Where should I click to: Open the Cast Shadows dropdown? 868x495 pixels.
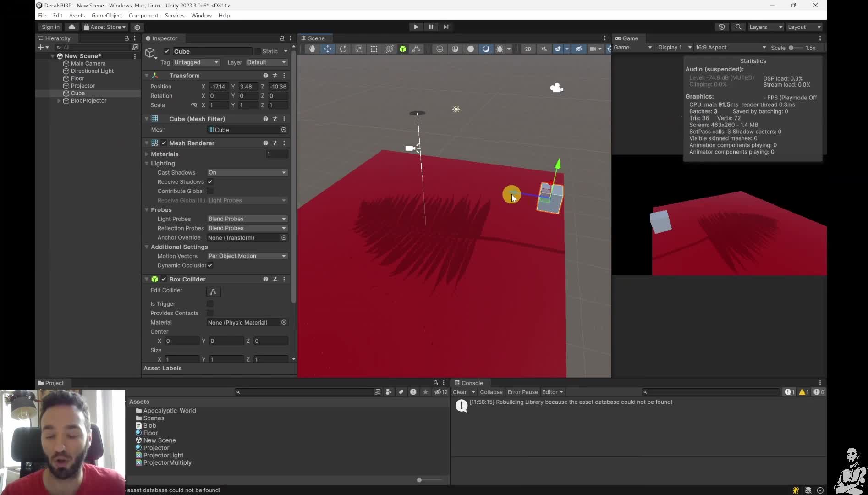click(x=247, y=172)
